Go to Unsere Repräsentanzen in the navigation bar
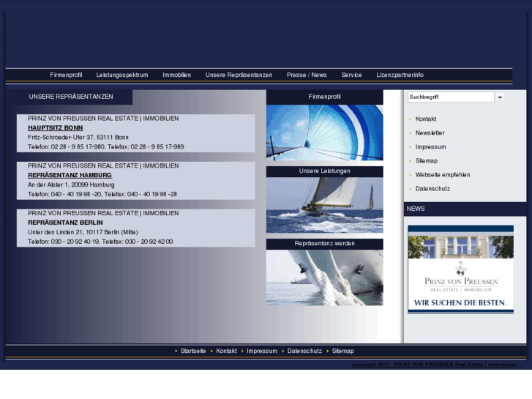This screenshot has width=532, height=399. click(239, 75)
